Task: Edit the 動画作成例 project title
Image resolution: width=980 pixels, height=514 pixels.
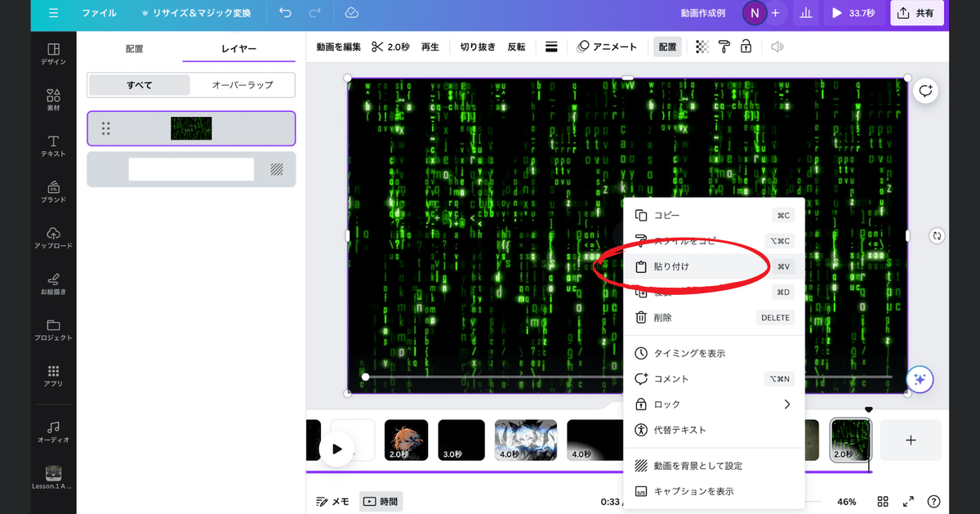Action: 703,13
